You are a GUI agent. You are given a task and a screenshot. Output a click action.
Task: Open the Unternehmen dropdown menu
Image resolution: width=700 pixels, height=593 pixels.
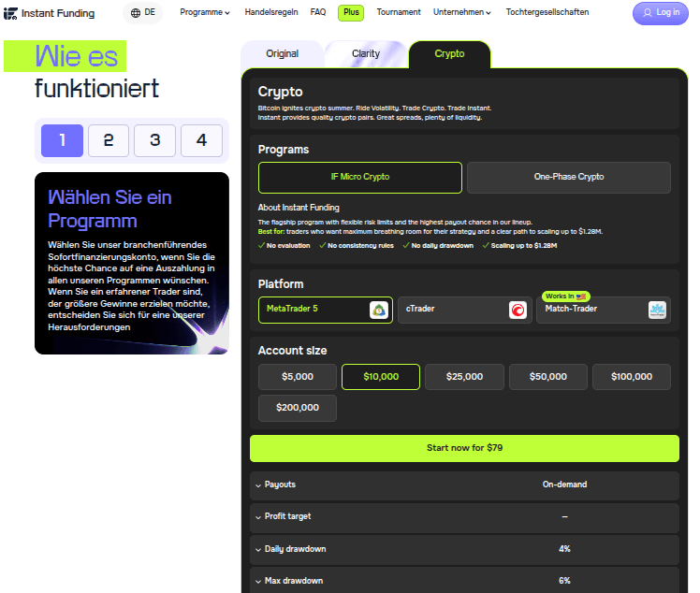tap(462, 12)
